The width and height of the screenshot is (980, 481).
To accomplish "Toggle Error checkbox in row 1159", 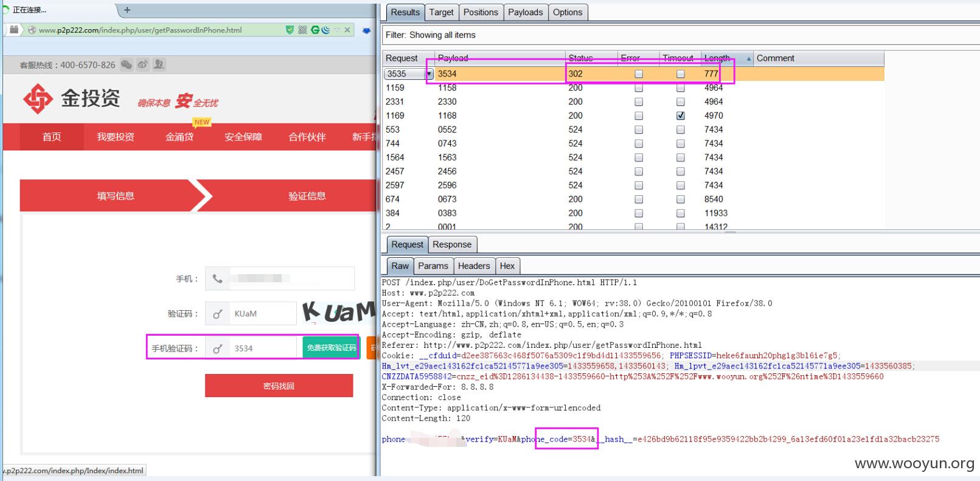I will (639, 88).
